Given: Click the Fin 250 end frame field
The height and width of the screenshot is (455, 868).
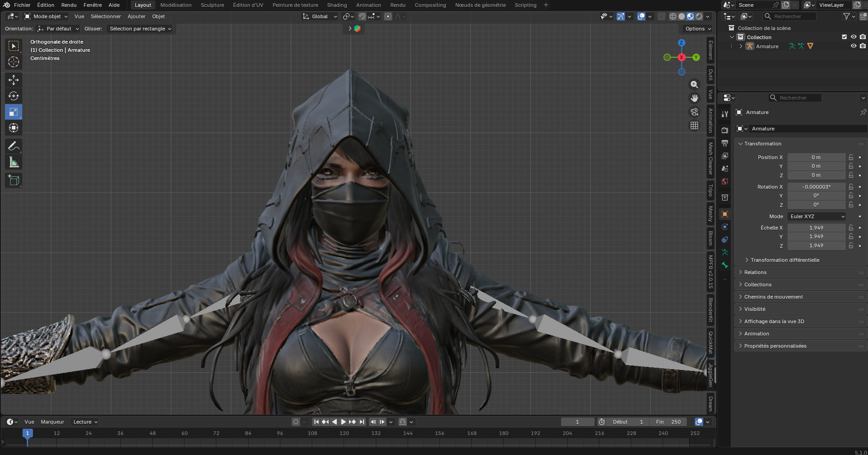Looking at the screenshot, I should 668,422.
